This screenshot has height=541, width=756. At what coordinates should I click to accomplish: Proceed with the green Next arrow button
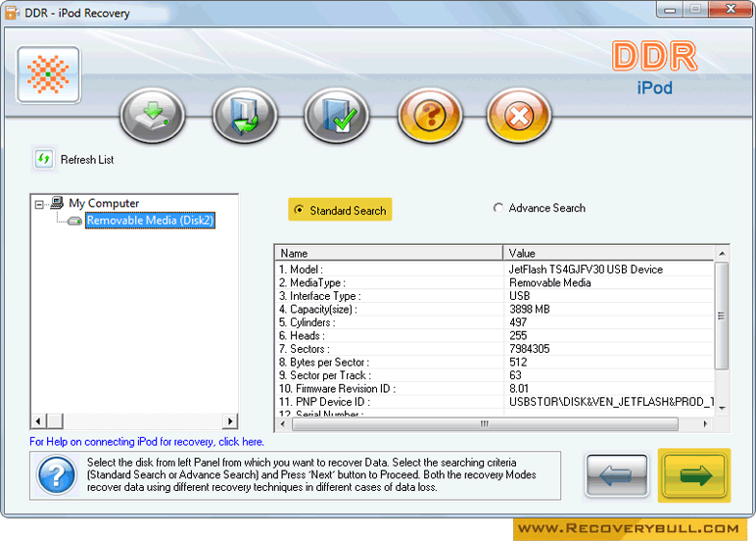coord(694,475)
